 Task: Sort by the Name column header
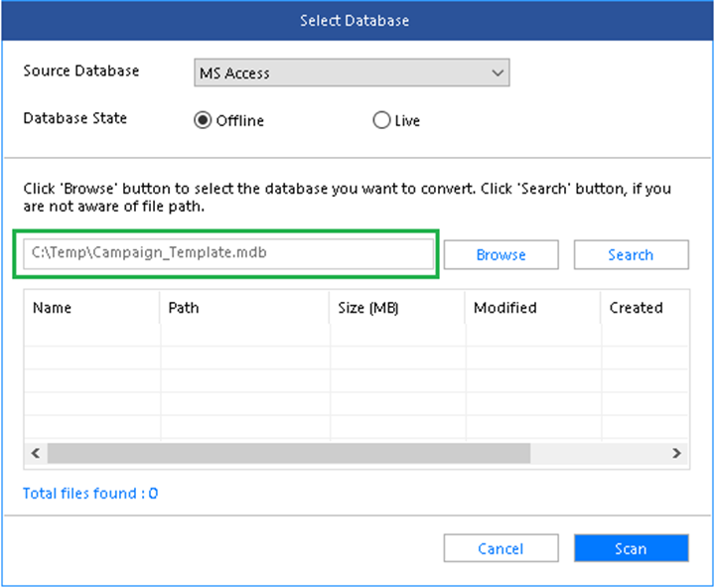coord(91,308)
